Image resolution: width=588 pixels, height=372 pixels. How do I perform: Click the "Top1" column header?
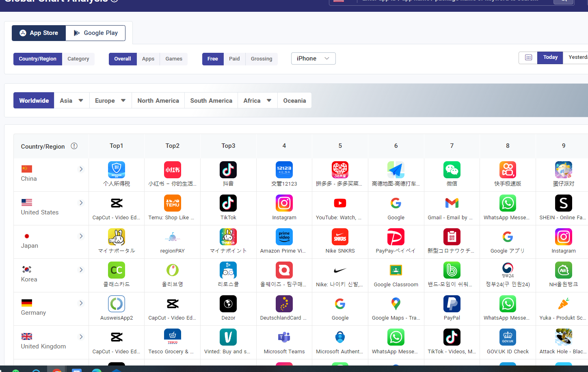tap(117, 146)
